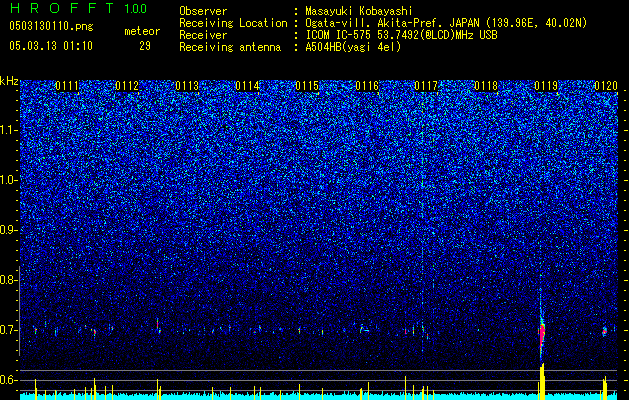
Task: Click the 0119 time marker
Action: coord(546,86)
